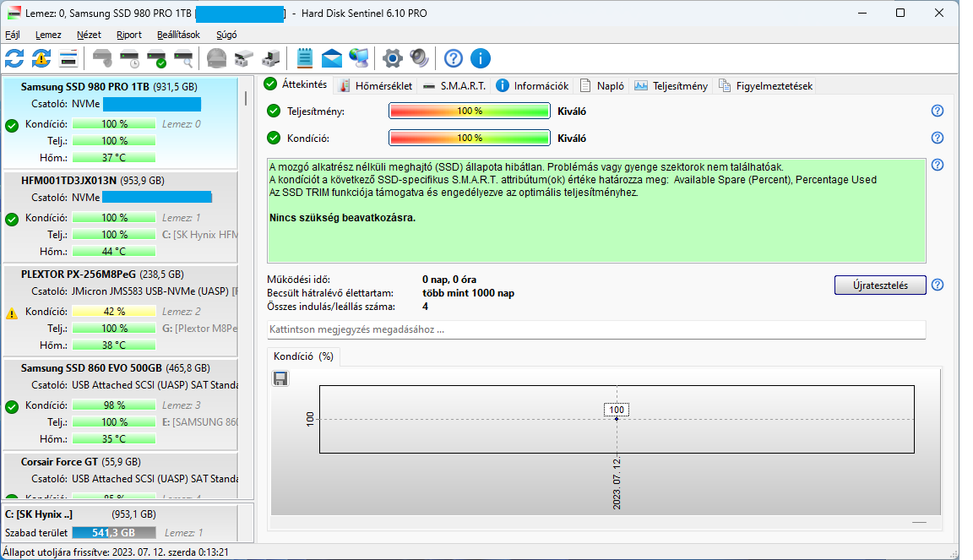The image size is (973, 560).
Task: Switch to the Áttekintés tab
Action: click(296, 85)
